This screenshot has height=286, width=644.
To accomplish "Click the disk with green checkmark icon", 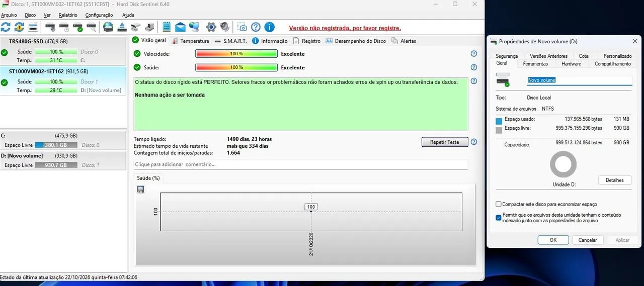I will (x=77, y=27).
